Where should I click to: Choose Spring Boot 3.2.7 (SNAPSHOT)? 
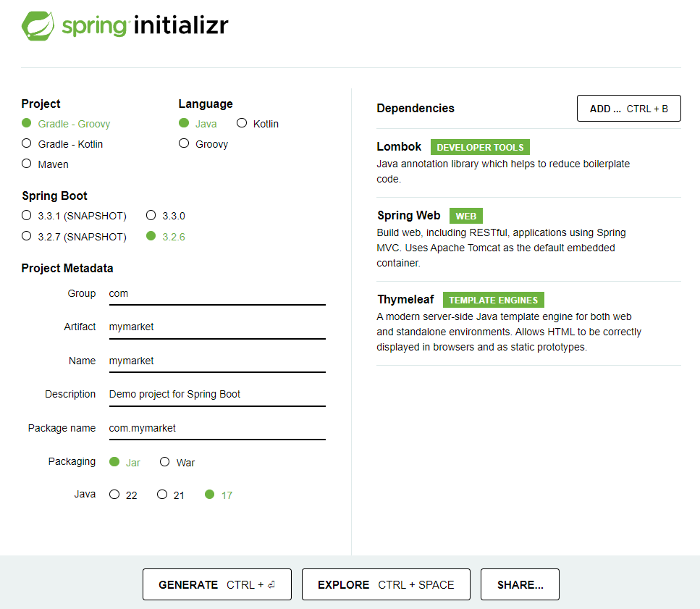coord(74,237)
